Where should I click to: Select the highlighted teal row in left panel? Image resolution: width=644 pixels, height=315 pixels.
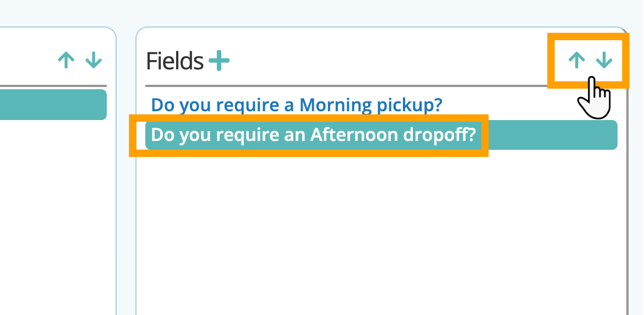click(x=52, y=105)
